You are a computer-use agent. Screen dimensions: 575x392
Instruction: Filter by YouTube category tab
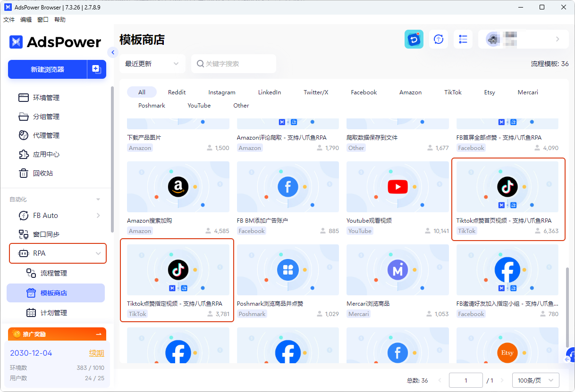coord(199,105)
